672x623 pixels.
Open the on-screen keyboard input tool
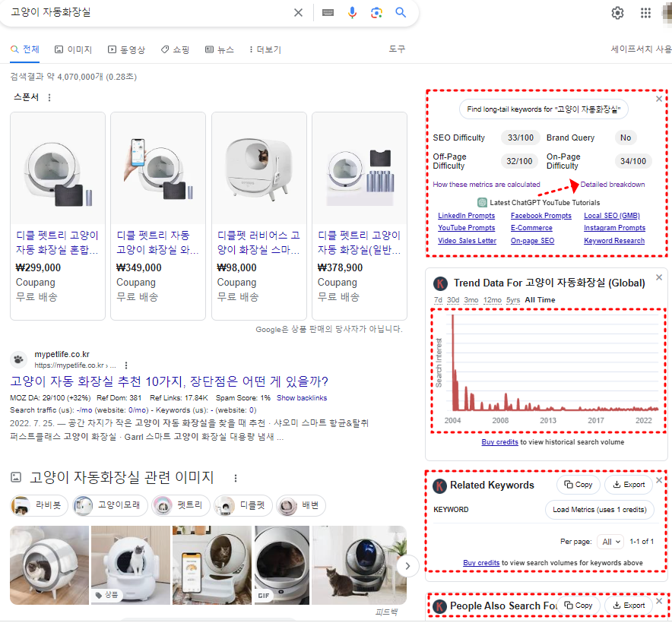point(328,12)
